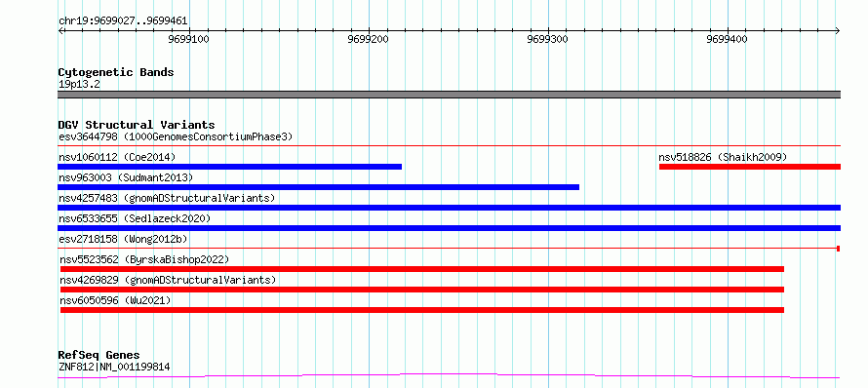868x388 pixels.
Task: Click nsv6533655 (Sedlazeck2020) label
Action: 135,218
